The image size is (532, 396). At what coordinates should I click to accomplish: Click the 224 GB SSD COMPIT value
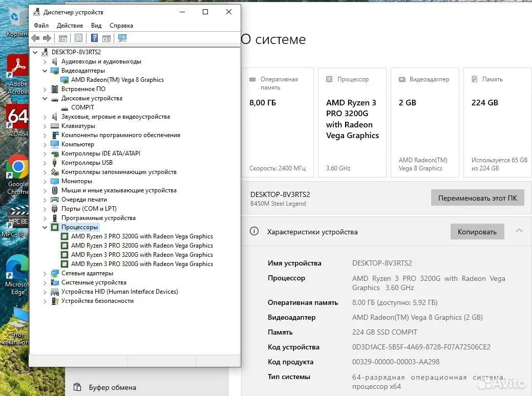pos(385,332)
